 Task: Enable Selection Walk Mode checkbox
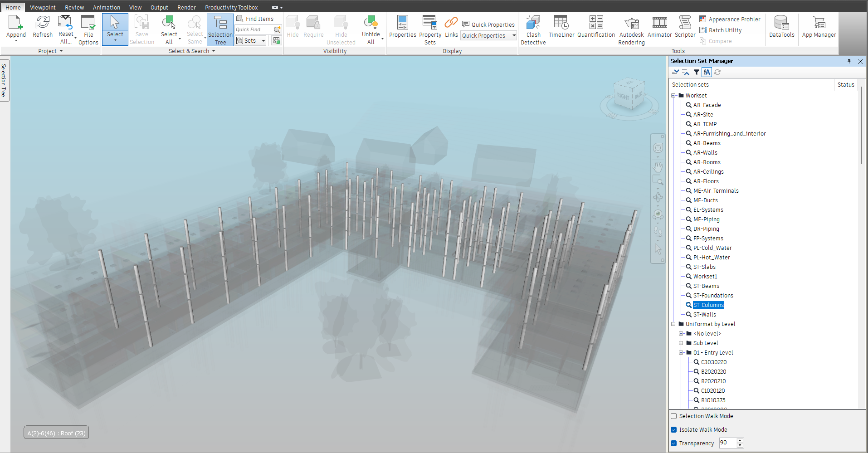[x=674, y=416]
